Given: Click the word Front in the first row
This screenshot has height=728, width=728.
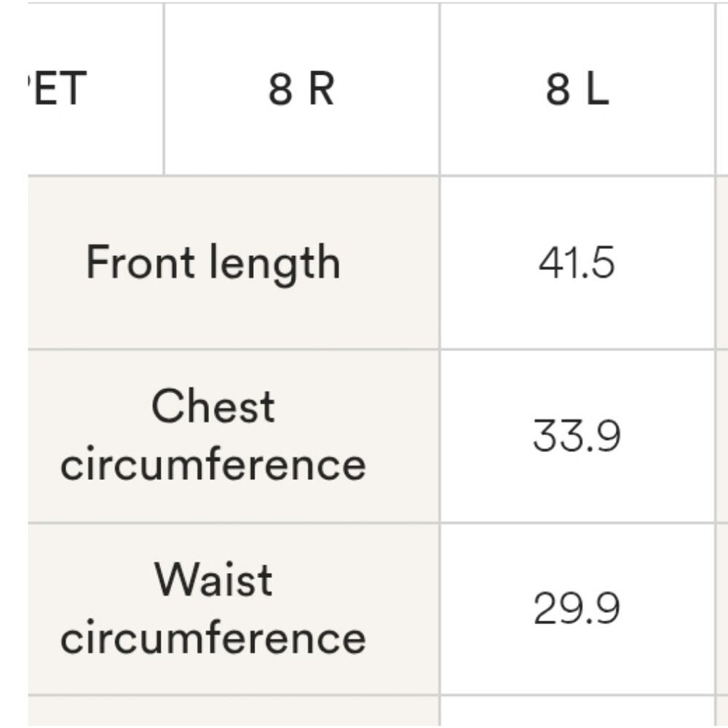Looking at the screenshot, I should point(140,262).
